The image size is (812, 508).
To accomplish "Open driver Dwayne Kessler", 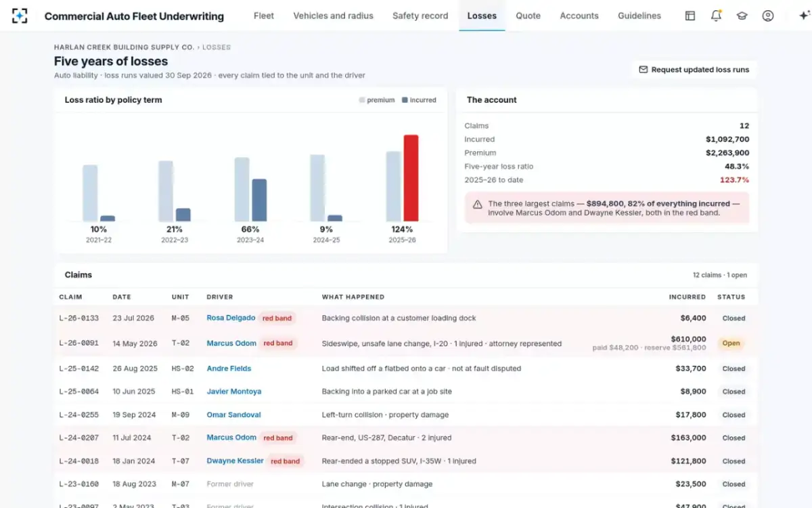I will click(x=235, y=461).
